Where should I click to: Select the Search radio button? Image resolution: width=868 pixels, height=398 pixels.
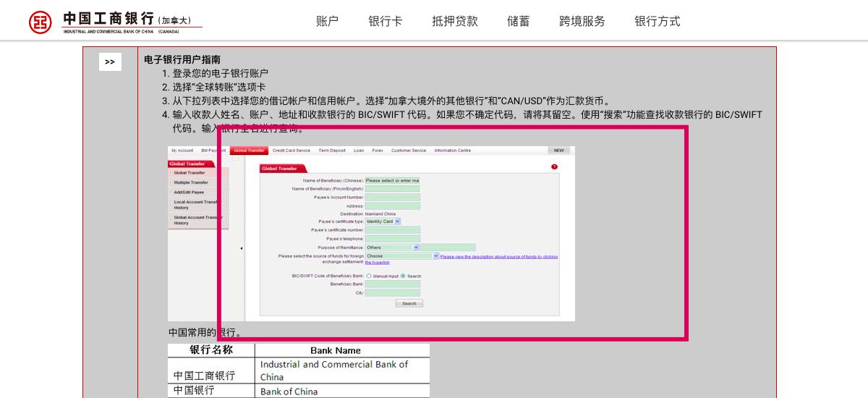pos(403,276)
